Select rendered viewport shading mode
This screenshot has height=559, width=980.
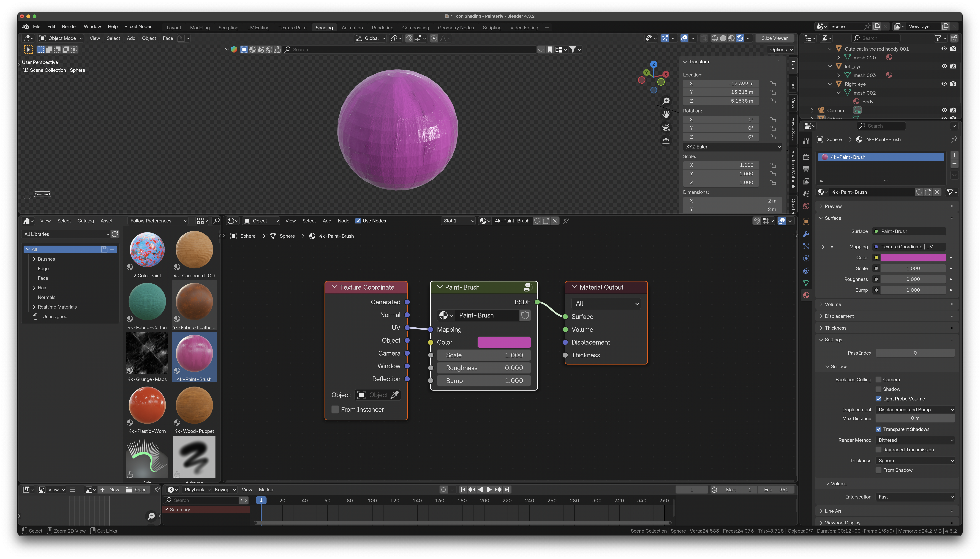click(x=740, y=38)
